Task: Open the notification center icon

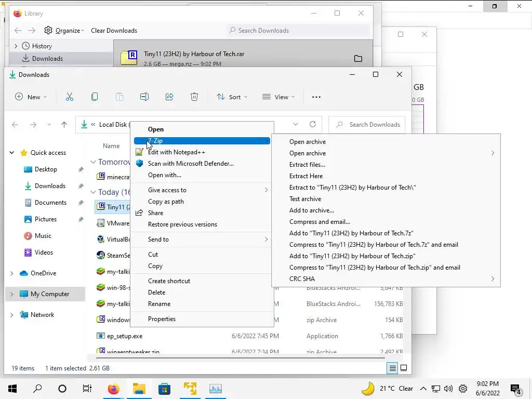Action: tap(516, 389)
